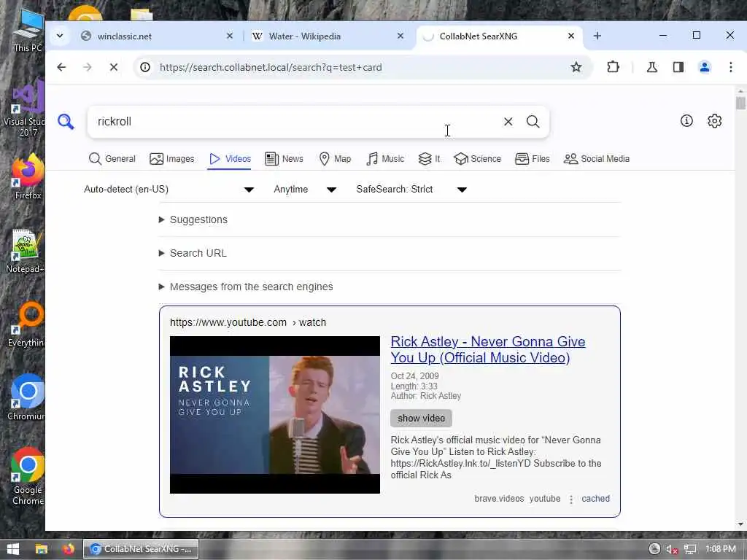Open the SafeSearch: Strict dropdown
This screenshot has height=560, width=747.
[411, 189]
